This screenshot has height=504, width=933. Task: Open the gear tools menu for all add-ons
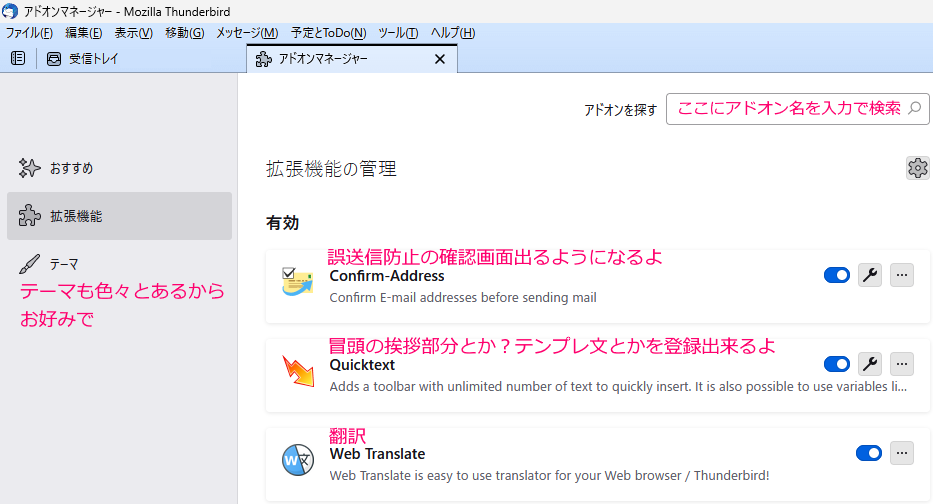tap(918, 168)
